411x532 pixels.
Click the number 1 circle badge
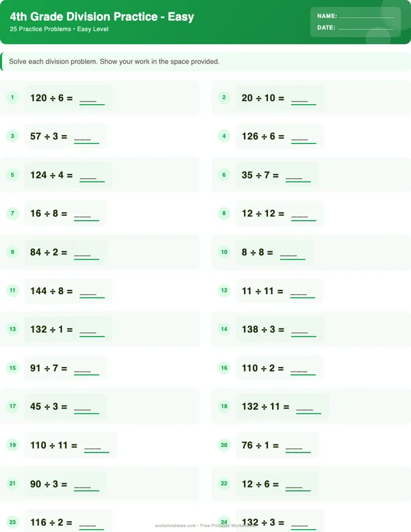(12, 98)
